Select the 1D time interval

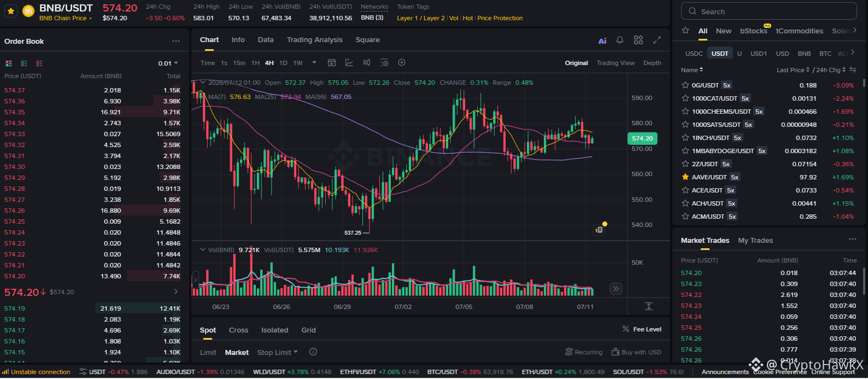click(283, 63)
